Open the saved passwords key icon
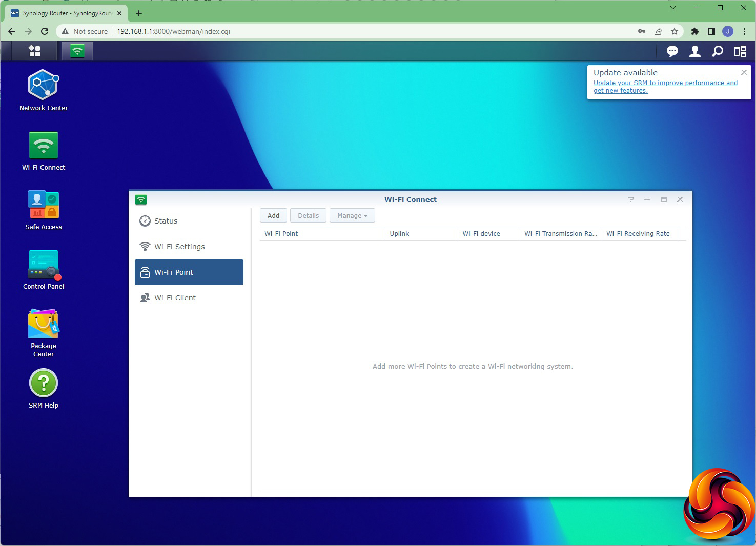The height and width of the screenshot is (546, 756). click(x=642, y=31)
